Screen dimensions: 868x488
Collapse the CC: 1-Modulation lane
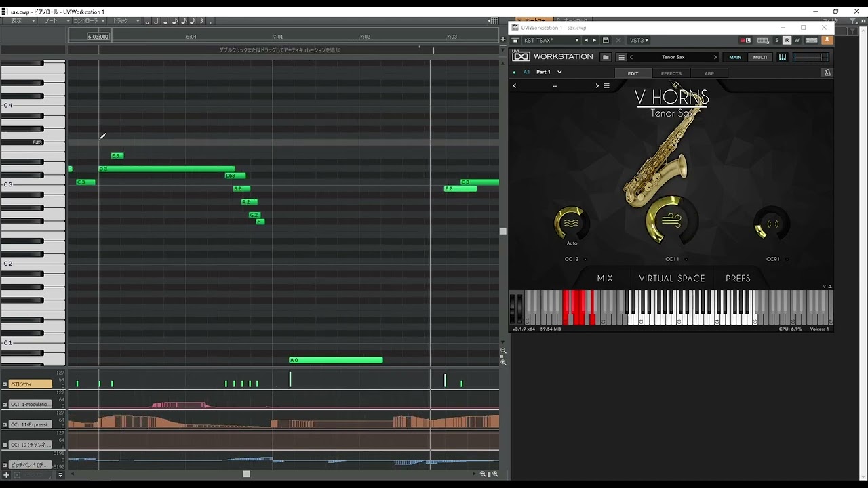pyautogui.click(x=5, y=405)
